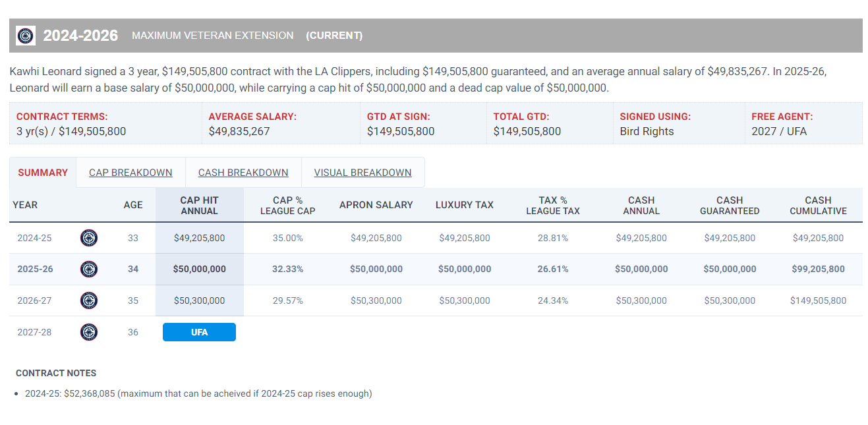This screenshot has height=425, width=868.
Task: Click Clippers team logo in 2025-26 row
Action: coord(89,269)
